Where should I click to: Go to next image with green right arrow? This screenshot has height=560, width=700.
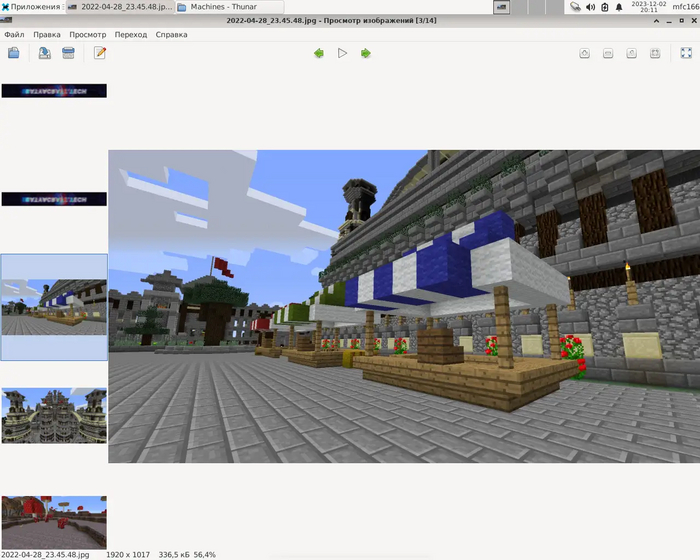366,53
